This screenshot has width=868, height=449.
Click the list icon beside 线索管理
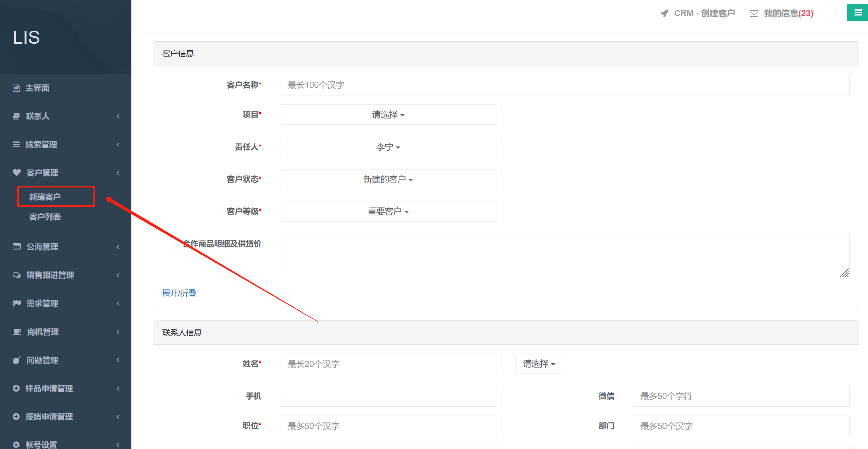pyautogui.click(x=16, y=144)
